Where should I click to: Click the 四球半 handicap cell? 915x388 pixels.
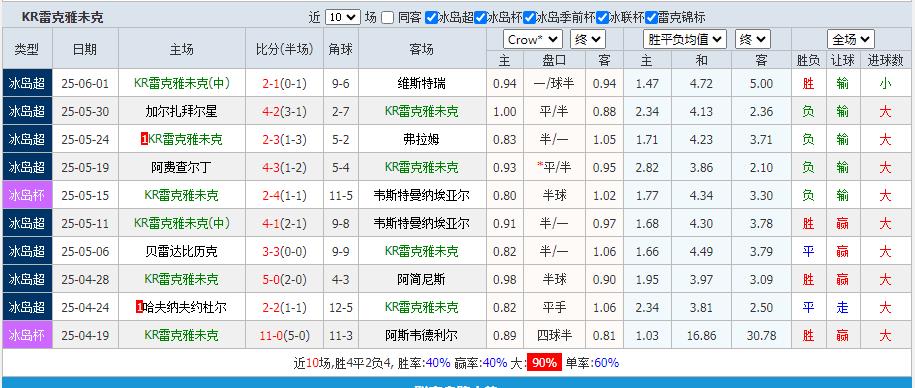click(x=554, y=335)
